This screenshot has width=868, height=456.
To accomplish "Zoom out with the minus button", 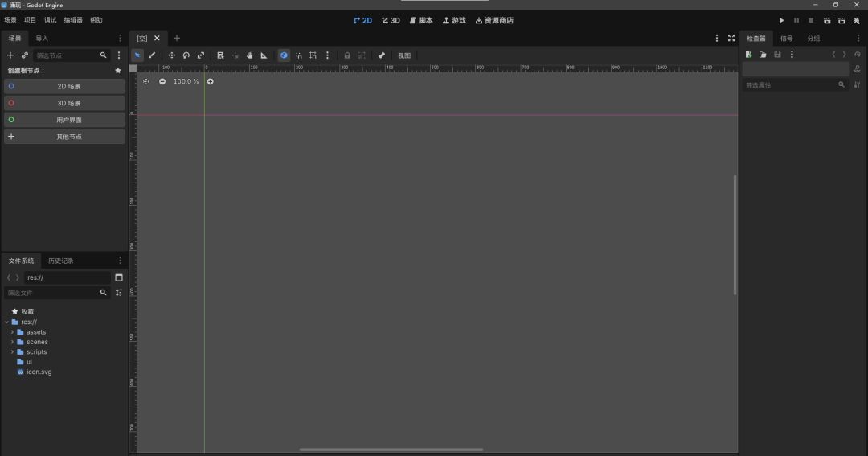I will [162, 81].
